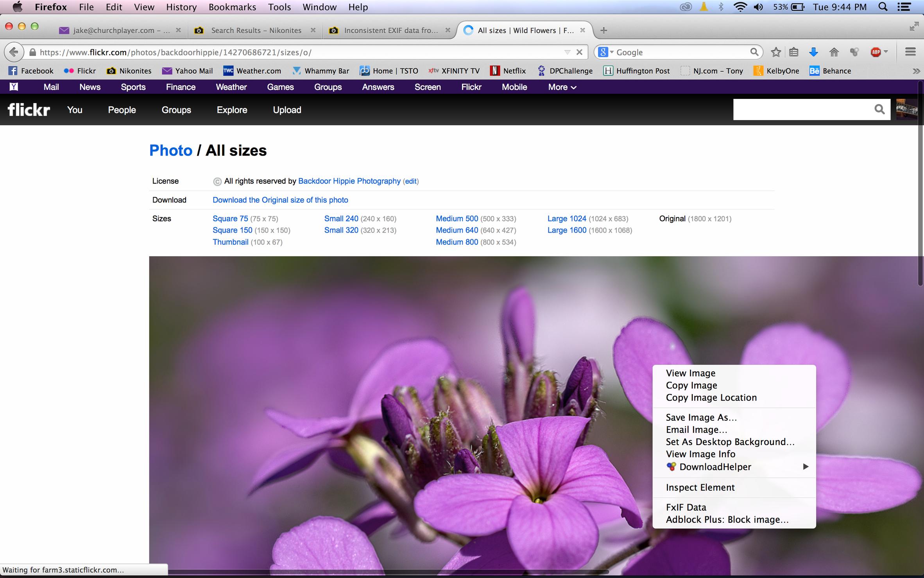Screen dimensions: 924x578
Task: Click the bookmarks list icon
Action: (794, 52)
